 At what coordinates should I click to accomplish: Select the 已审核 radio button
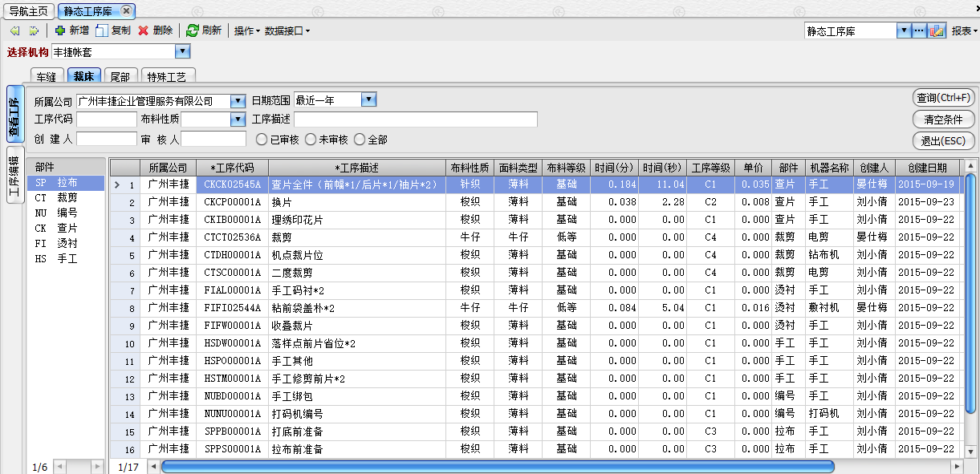(262, 140)
